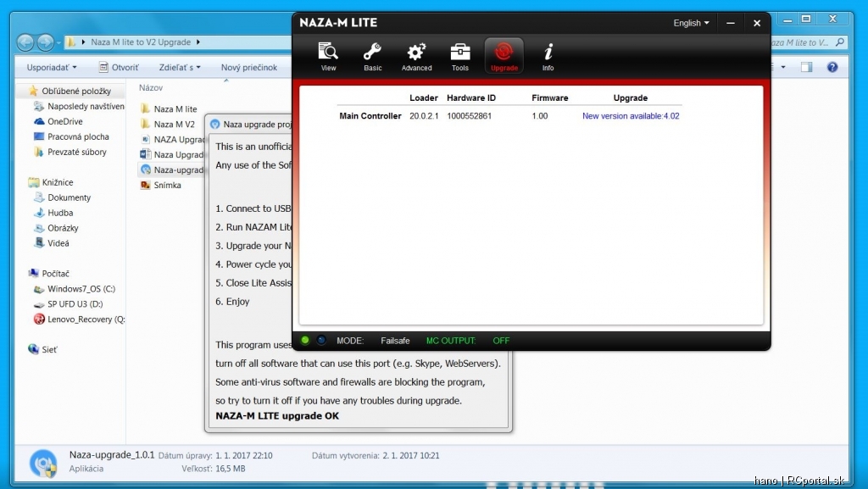Screen dimensions: 868x489
Task: Expand the breadcrumb arrow after Naza M lite to V2 Upgrade
Action: [198, 42]
